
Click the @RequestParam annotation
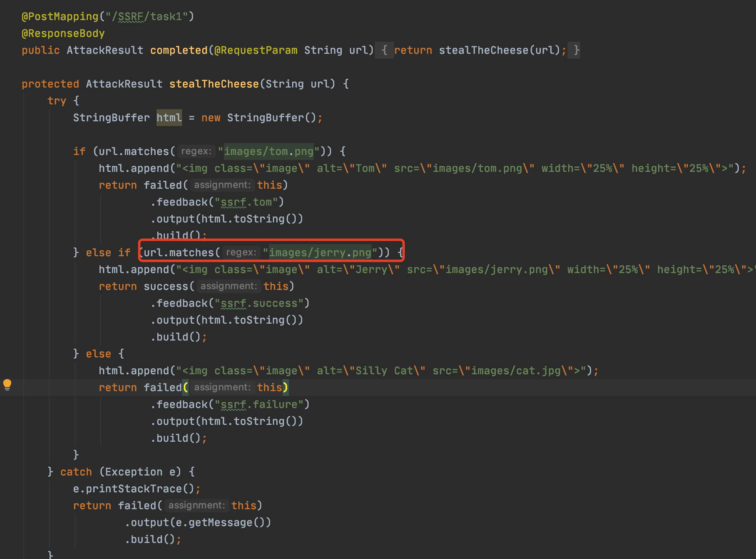(x=256, y=50)
